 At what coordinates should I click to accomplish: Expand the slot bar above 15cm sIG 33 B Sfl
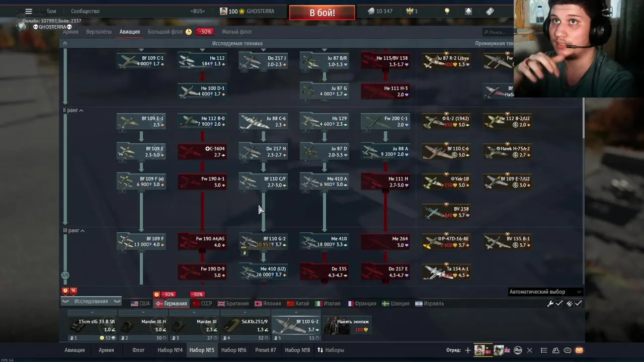[x=92, y=312]
